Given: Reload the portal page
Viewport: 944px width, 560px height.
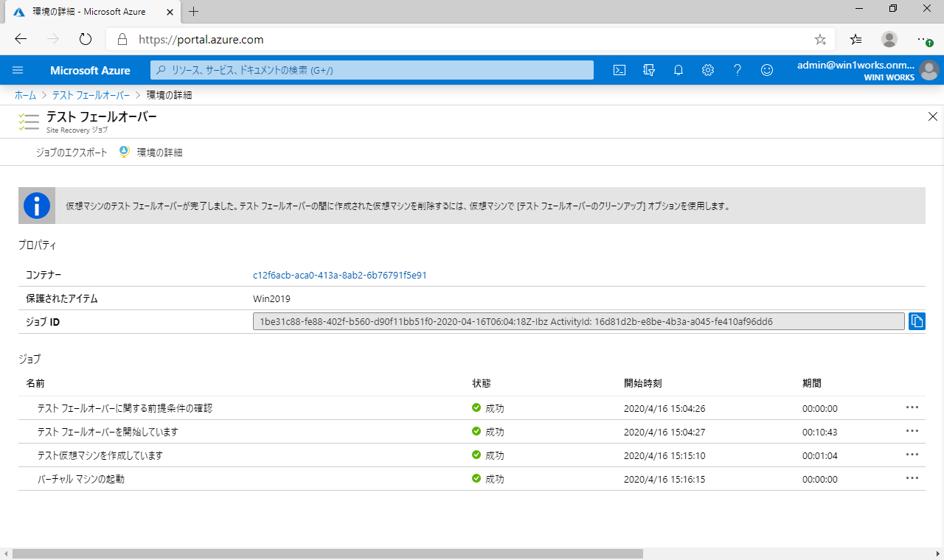Looking at the screenshot, I should [86, 39].
